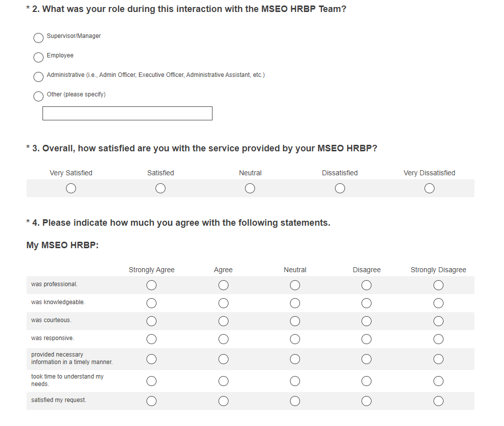The image size is (504, 426).
Task: Mark Very Dissatisfied for overall service
Action: (x=429, y=188)
